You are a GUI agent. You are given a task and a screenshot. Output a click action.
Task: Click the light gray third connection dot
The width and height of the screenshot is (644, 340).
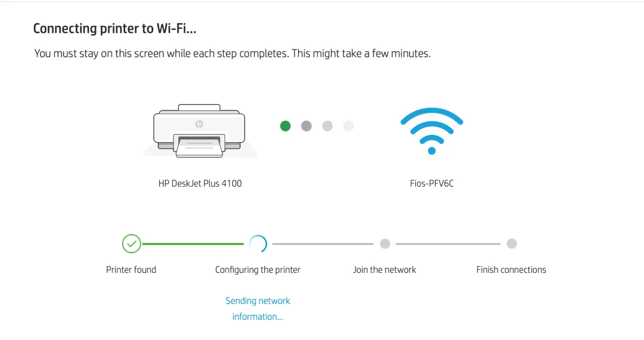click(x=327, y=126)
